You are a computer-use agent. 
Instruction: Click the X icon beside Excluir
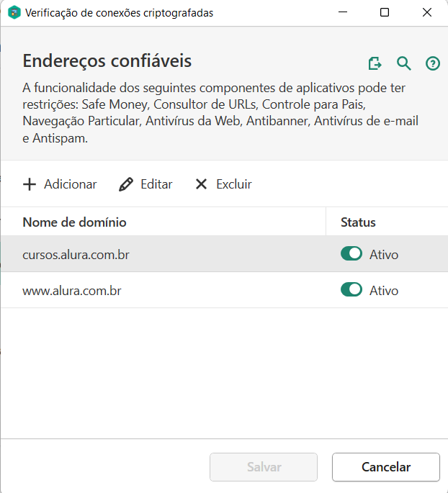point(202,184)
